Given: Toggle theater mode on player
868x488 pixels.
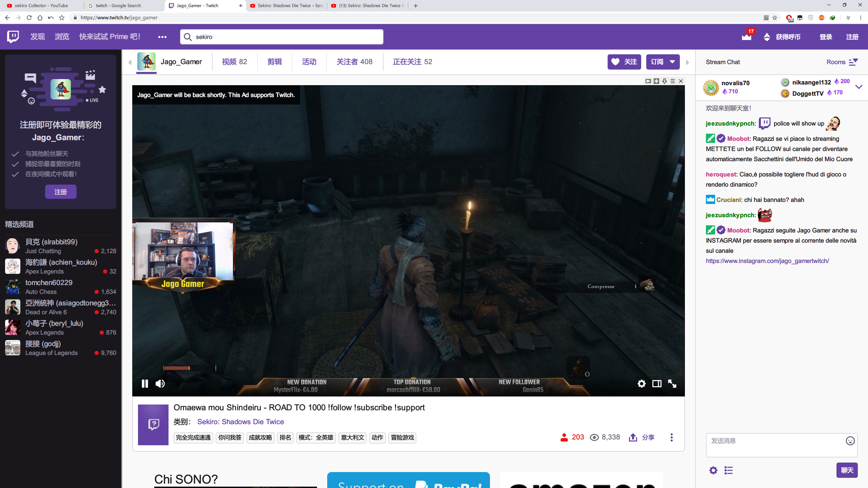Looking at the screenshot, I should pos(657,383).
